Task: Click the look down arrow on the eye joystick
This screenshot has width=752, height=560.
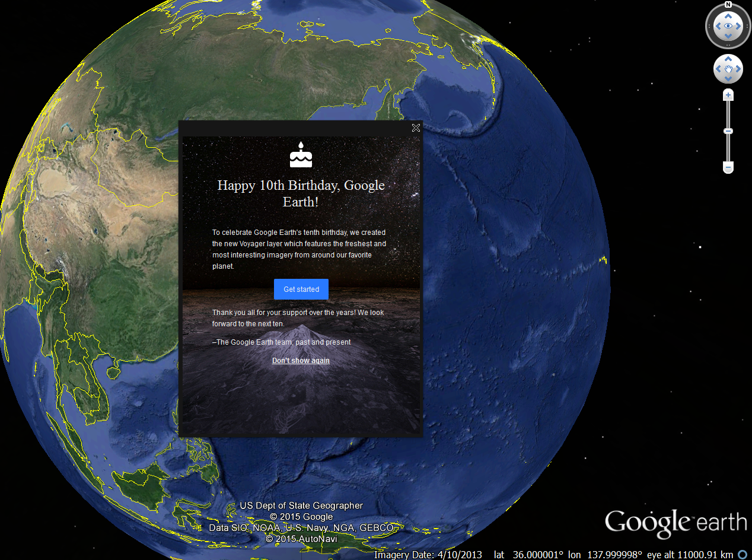Action: point(728,37)
